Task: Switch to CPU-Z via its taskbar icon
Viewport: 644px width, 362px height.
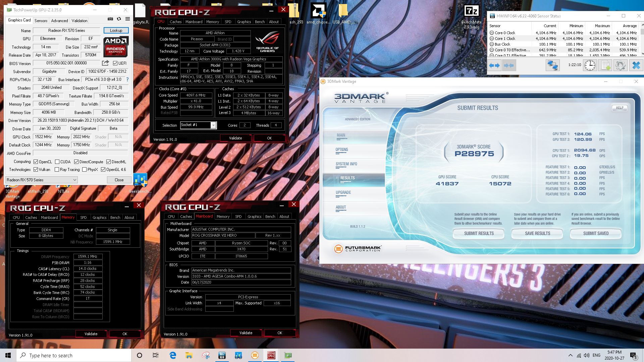Action: [271, 355]
